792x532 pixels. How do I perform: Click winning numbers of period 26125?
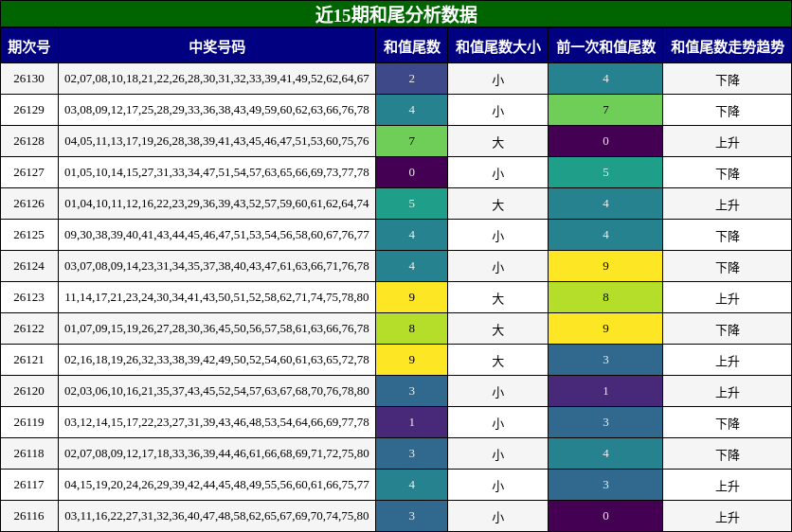(x=217, y=235)
